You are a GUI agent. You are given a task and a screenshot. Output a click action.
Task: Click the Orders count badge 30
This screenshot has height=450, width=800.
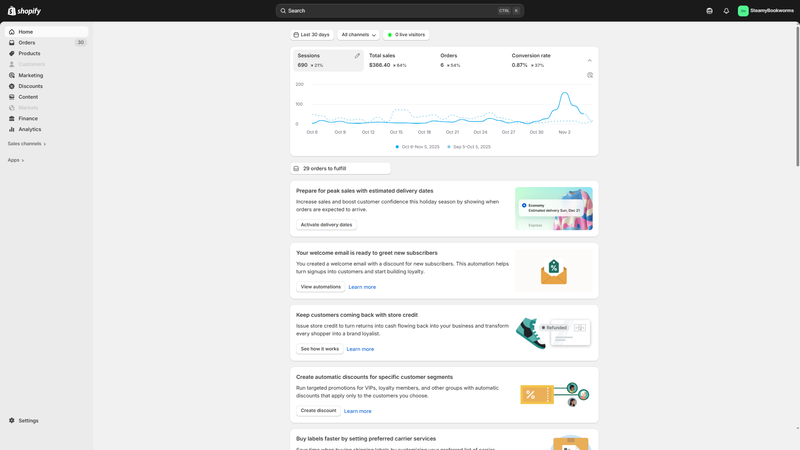(x=81, y=43)
